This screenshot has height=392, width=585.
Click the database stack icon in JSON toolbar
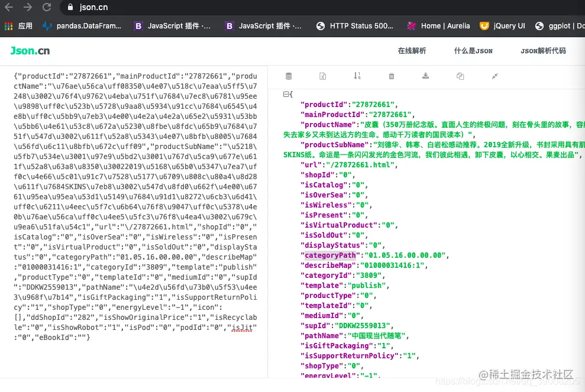(289, 76)
